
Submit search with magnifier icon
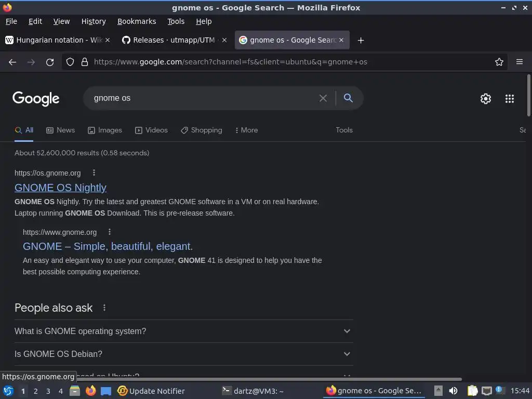tap(348, 98)
